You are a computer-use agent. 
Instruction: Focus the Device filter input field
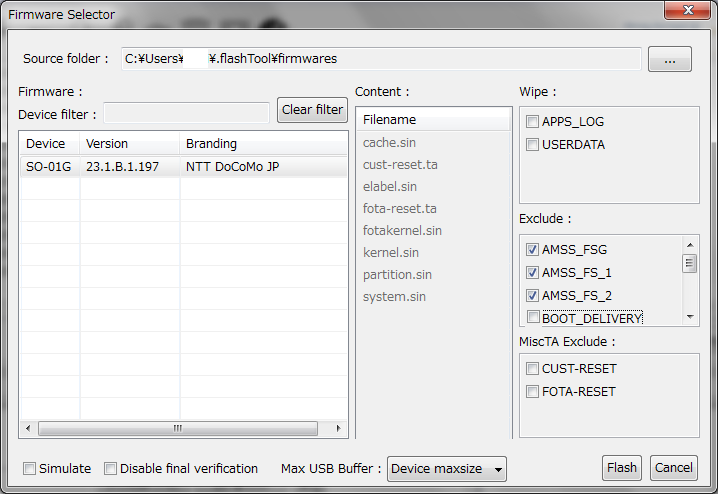pyautogui.click(x=186, y=113)
